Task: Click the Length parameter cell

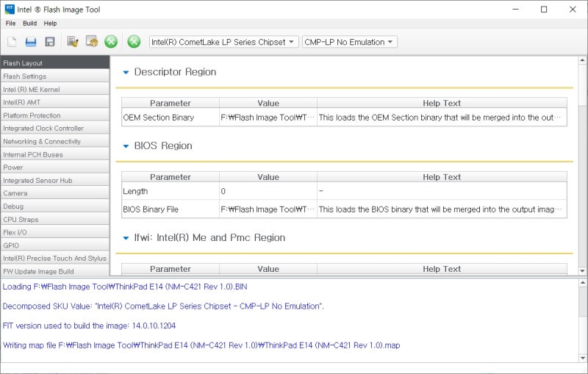Action: point(171,191)
